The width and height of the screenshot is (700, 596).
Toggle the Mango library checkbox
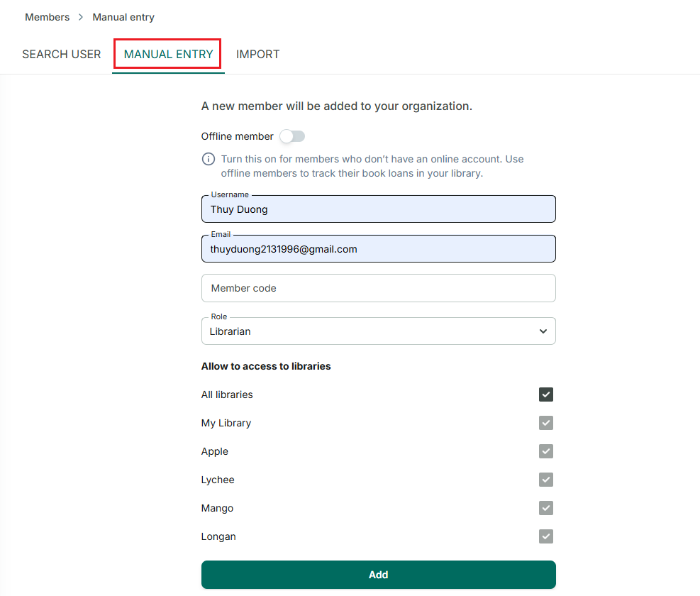(x=545, y=508)
